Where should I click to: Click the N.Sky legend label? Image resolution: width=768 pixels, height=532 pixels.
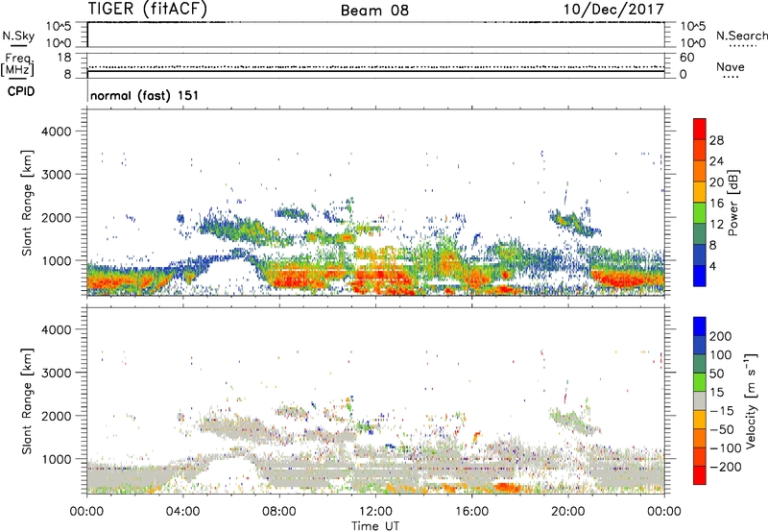click(x=18, y=36)
